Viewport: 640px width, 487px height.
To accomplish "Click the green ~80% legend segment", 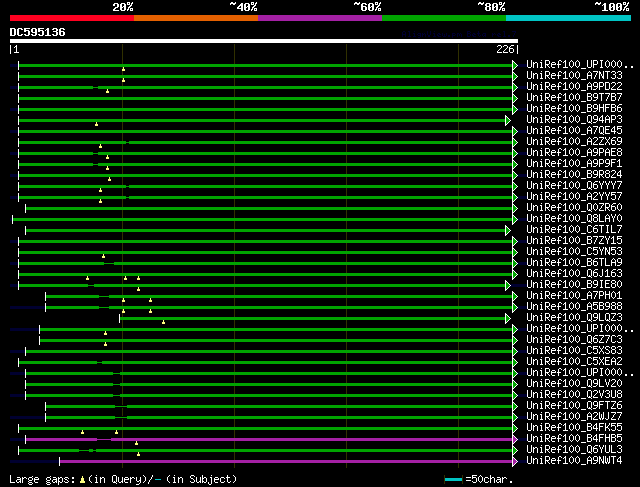I will [444, 18].
